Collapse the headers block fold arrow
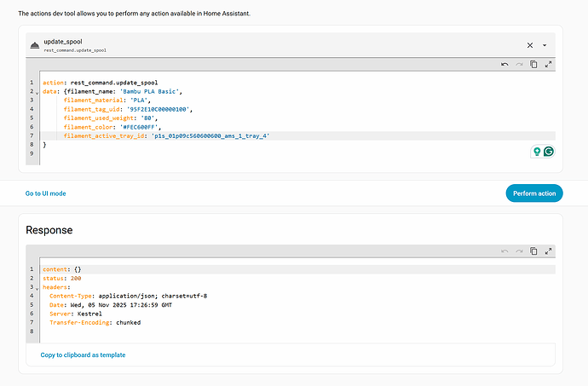Viewport: 588px width, 386px height. [x=37, y=287]
